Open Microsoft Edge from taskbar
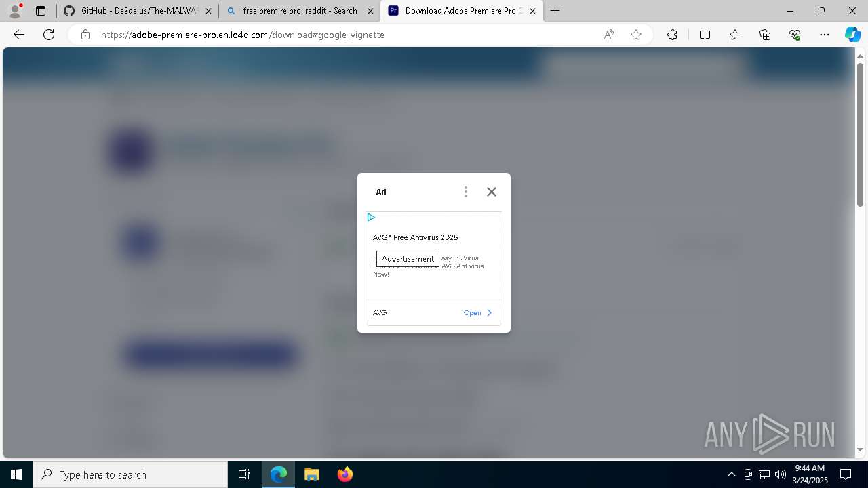The image size is (868, 488). tap(279, 474)
